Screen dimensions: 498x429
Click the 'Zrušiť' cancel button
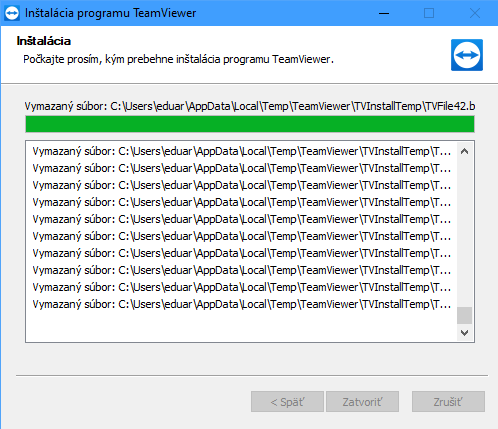pos(448,402)
